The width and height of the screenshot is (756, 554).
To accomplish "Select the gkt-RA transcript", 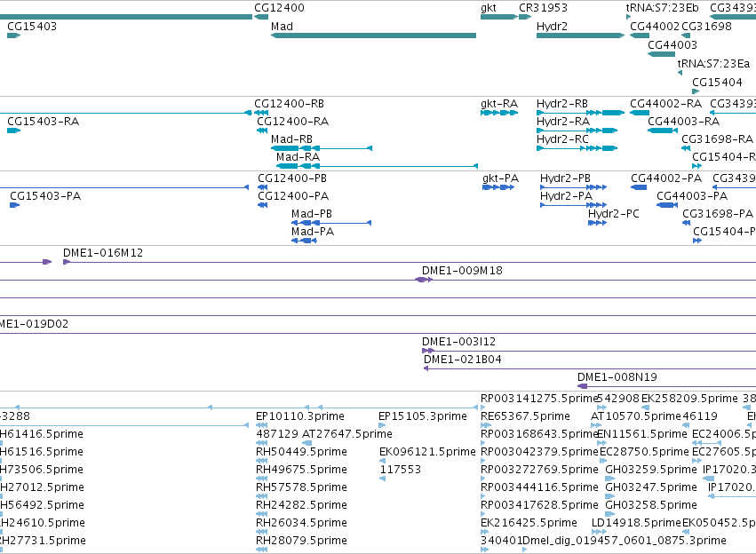I will point(499,113).
